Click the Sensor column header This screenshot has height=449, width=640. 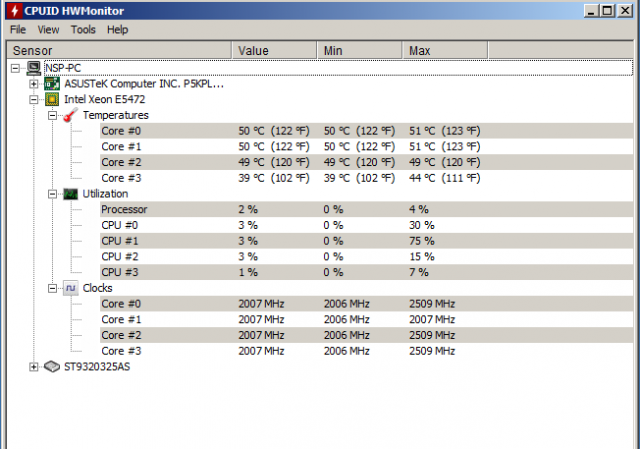[120, 50]
